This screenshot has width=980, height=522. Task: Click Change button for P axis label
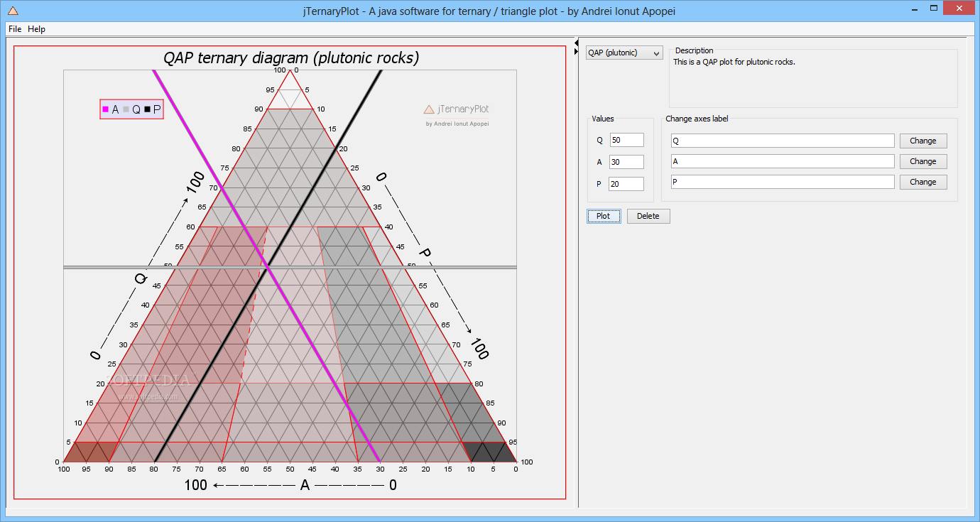pyautogui.click(x=923, y=182)
